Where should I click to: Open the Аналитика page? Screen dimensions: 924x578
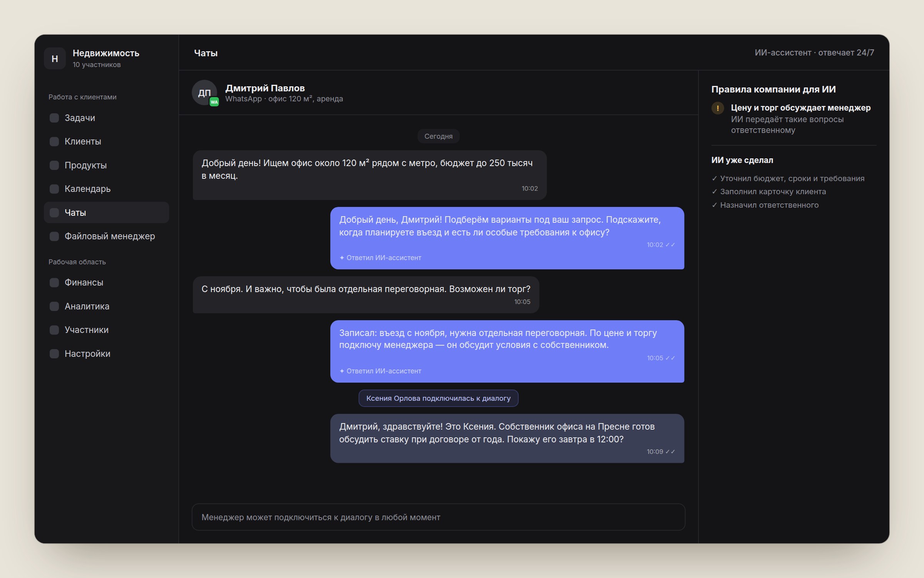point(107,306)
